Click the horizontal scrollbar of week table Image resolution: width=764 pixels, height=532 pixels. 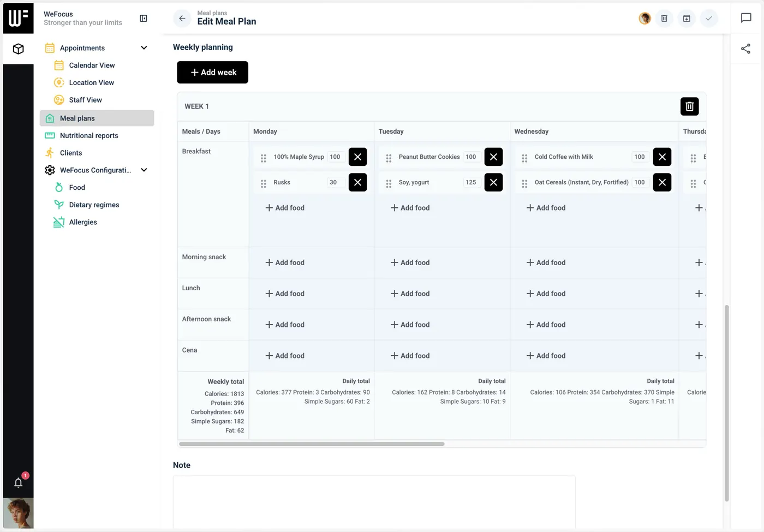pos(312,444)
